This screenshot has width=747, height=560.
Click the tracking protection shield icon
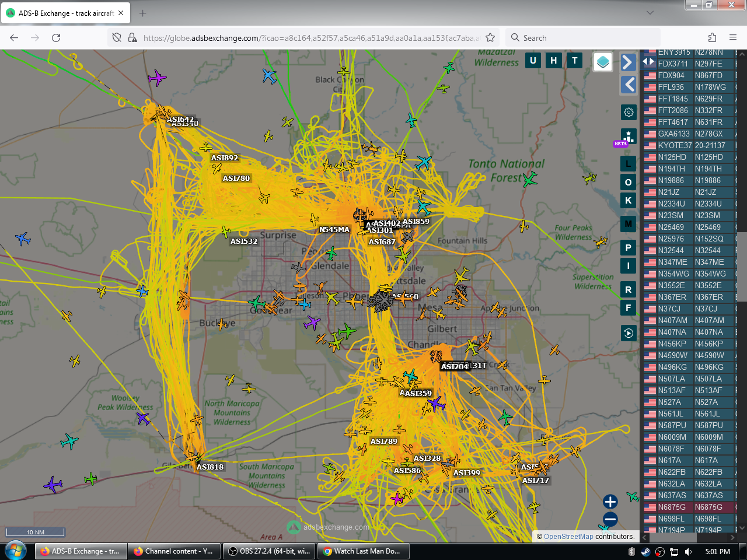[x=117, y=37]
